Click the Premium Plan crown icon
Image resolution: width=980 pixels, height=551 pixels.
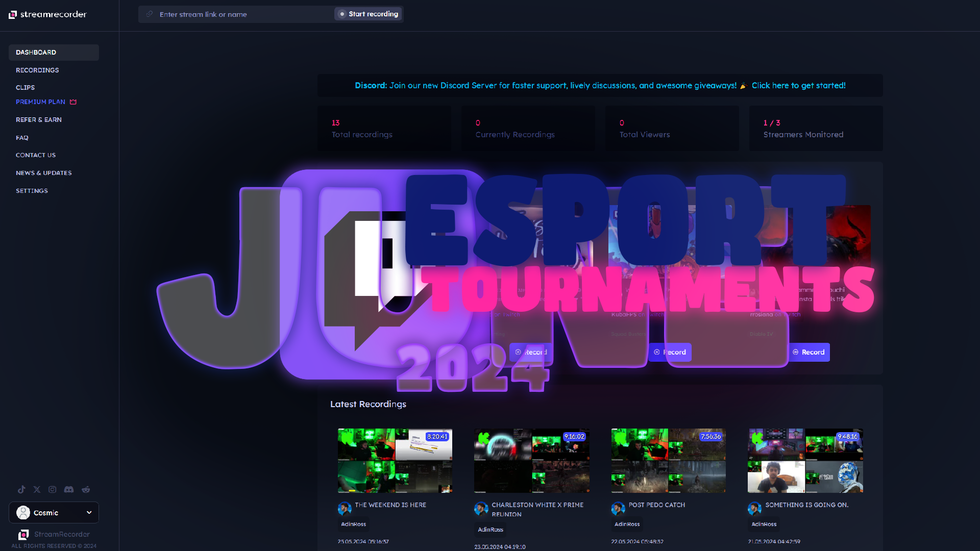click(x=73, y=102)
